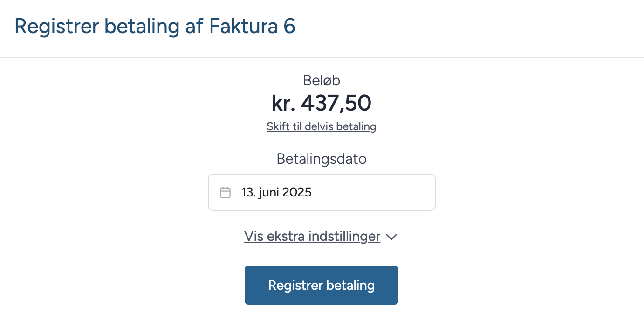
Task: Select the date text 13. juni 2025
Action: (277, 192)
